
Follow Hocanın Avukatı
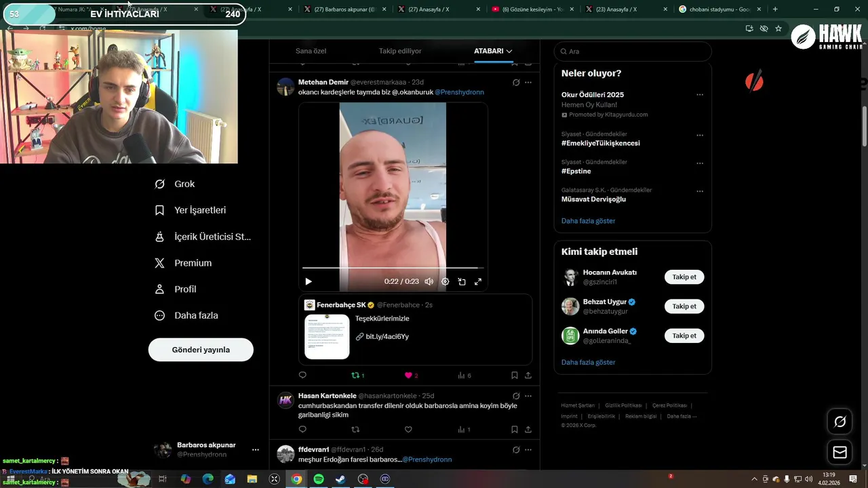click(x=684, y=277)
